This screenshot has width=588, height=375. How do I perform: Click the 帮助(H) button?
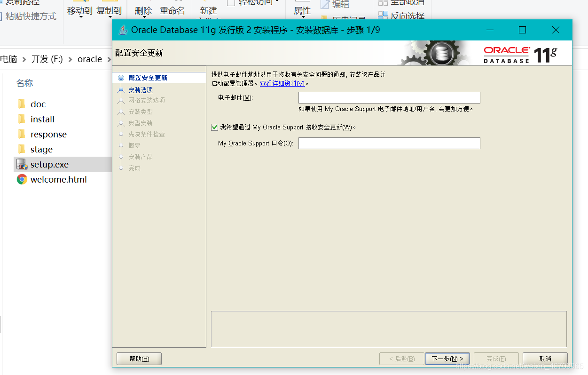click(139, 359)
